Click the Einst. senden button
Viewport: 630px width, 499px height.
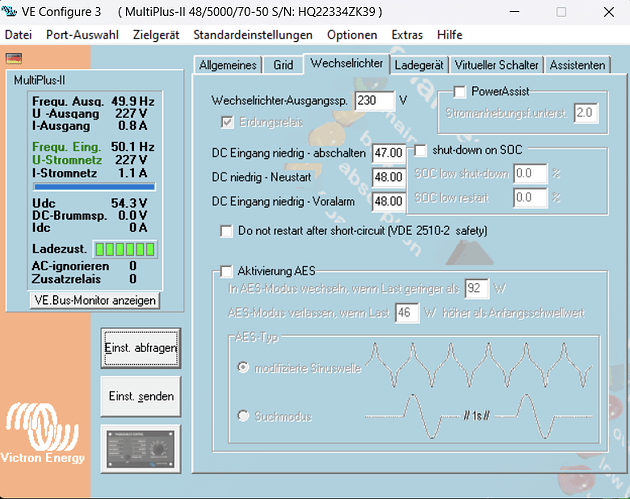[x=141, y=396]
